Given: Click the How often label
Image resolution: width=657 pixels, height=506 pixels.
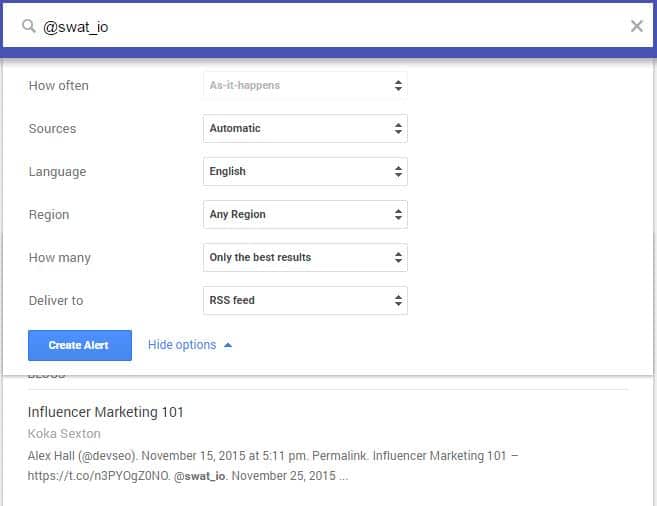Looking at the screenshot, I should click(x=59, y=85).
